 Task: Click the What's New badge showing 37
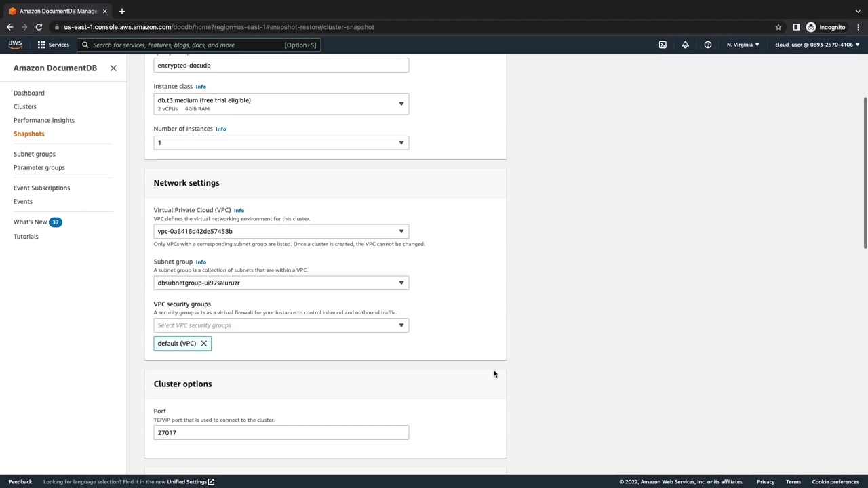pyautogui.click(x=56, y=222)
